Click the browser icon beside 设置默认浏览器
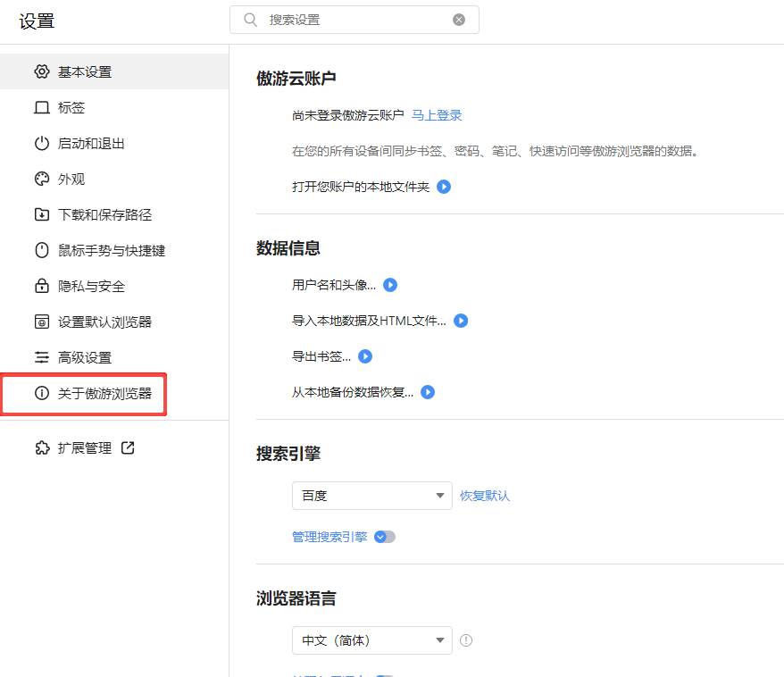This screenshot has height=677, width=784. click(x=42, y=322)
